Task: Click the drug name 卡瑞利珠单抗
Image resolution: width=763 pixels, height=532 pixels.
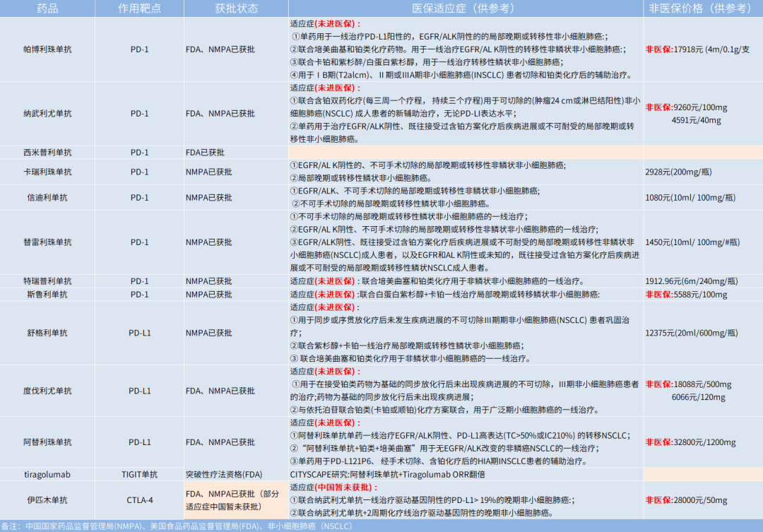Action: (x=47, y=172)
